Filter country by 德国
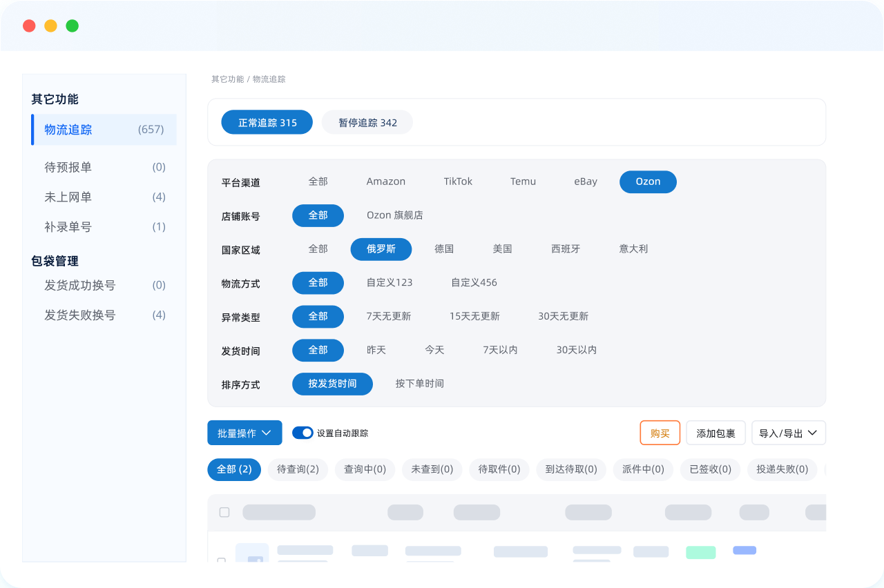884x588 pixels. click(x=444, y=249)
